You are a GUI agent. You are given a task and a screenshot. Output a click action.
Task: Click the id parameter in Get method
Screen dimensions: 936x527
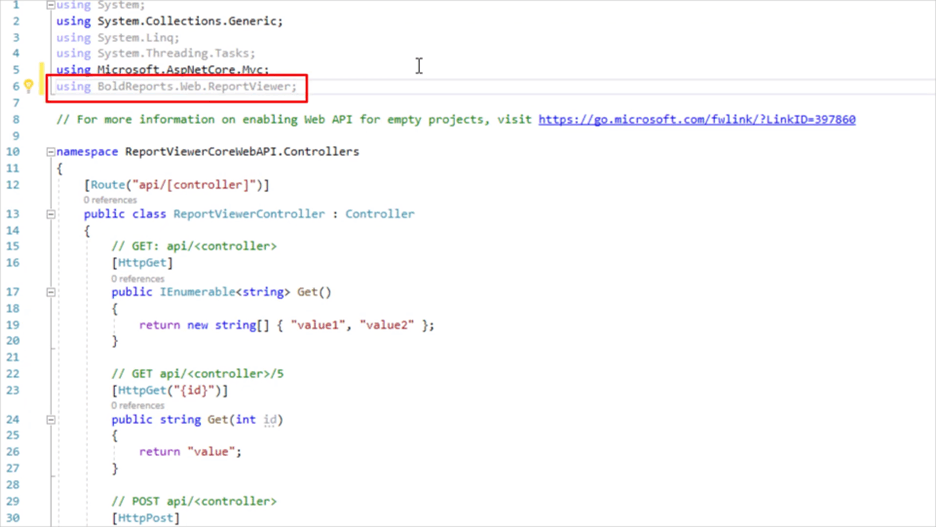pos(270,420)
